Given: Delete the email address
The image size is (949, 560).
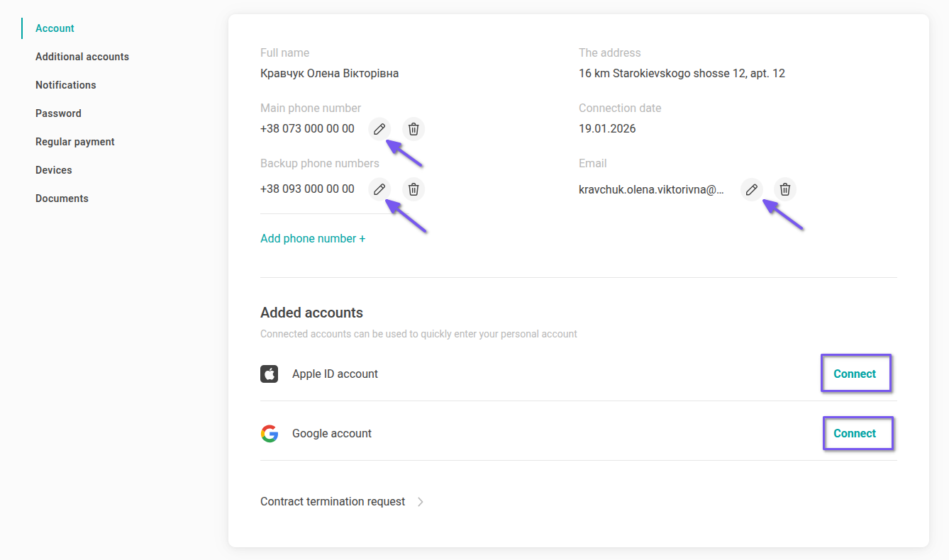Looking at the screenshot, I should click(x=785, y=189).
